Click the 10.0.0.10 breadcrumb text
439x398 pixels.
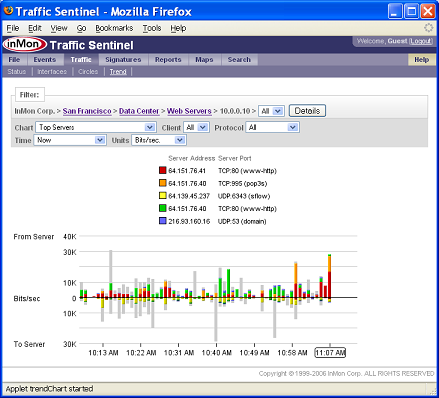pyautogui.click(x=235, y=111)
